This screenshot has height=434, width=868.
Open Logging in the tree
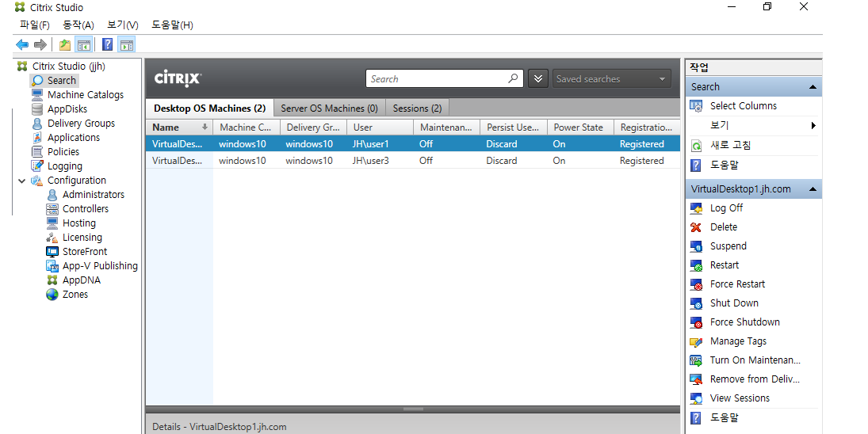64,166
